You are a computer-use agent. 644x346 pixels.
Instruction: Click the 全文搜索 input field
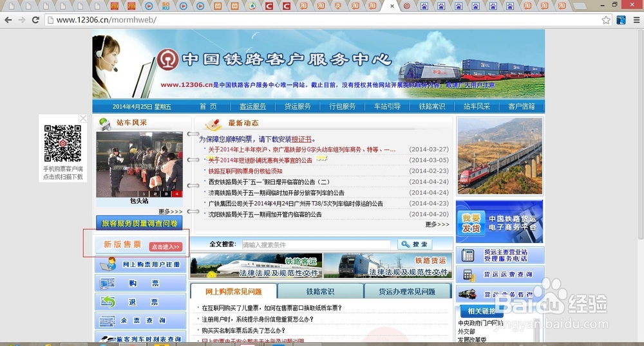pyautogui.click(x=316, y=244)
